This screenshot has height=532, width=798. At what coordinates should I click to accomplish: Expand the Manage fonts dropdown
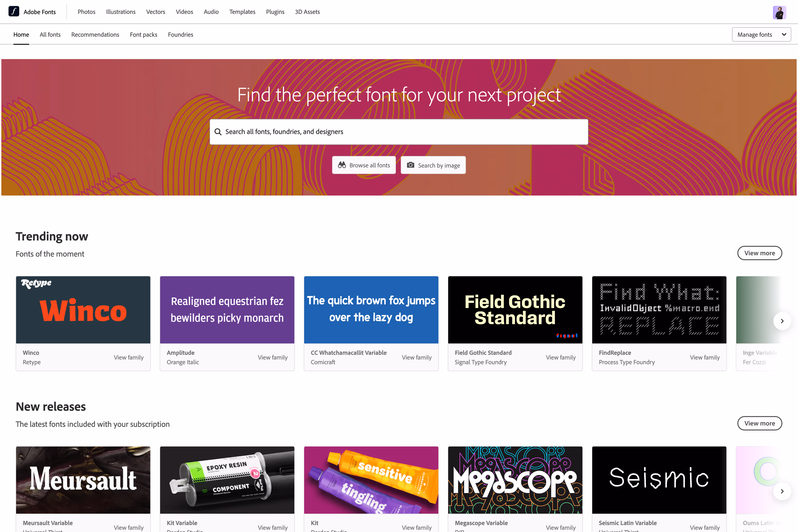coord(761,35)
